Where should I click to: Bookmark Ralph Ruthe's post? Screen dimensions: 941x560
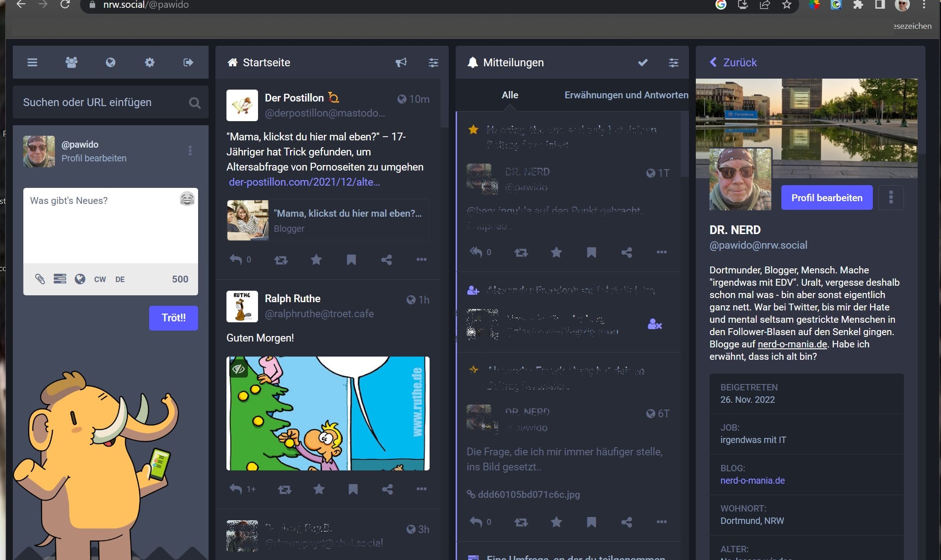pos(353,489)
